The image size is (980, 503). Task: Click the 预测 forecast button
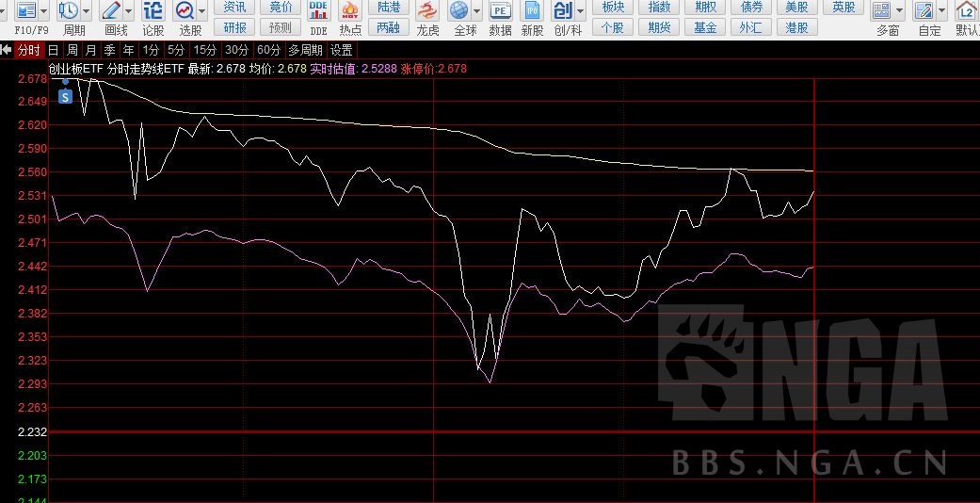coord(281,27)
